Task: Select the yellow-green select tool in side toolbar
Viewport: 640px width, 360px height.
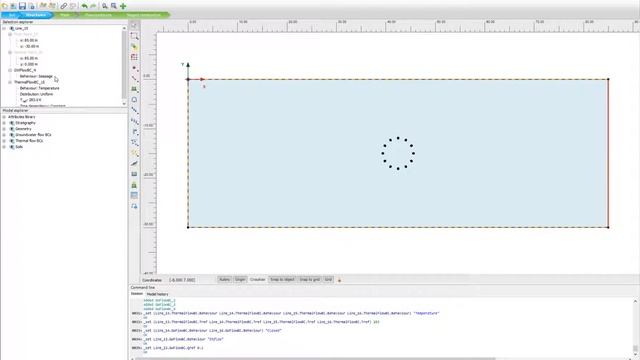Action: click(x=134, y=47)
